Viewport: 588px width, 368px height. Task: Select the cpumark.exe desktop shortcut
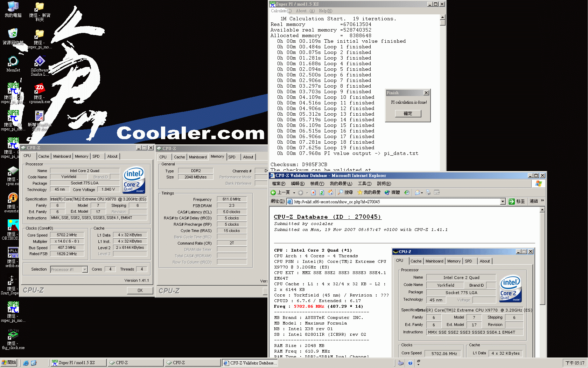click(x=40, y=93)
